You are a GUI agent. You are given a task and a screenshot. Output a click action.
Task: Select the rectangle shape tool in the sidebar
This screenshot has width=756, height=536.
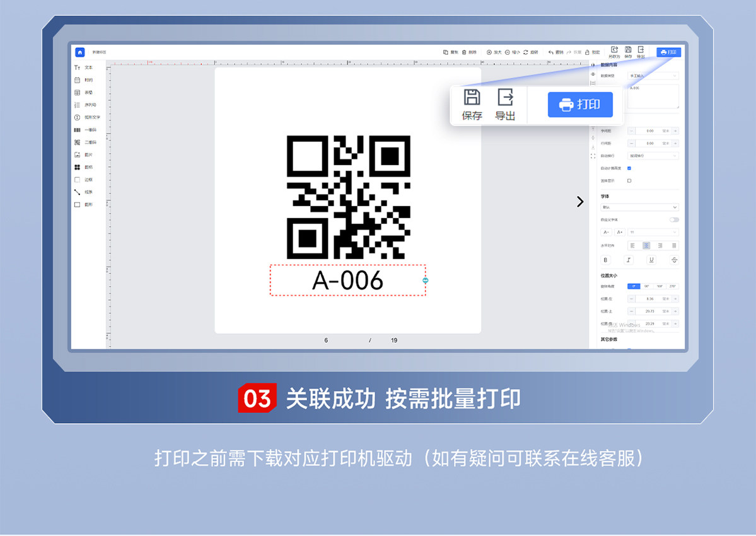coord(77,204)
